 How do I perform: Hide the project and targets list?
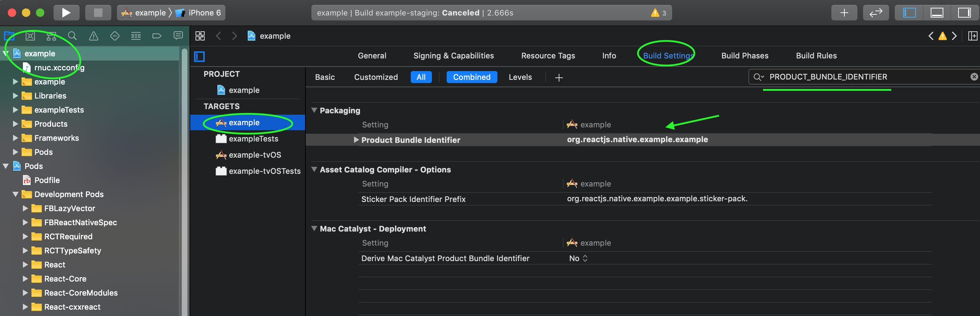pyautogui.click(x=199, y=57)
